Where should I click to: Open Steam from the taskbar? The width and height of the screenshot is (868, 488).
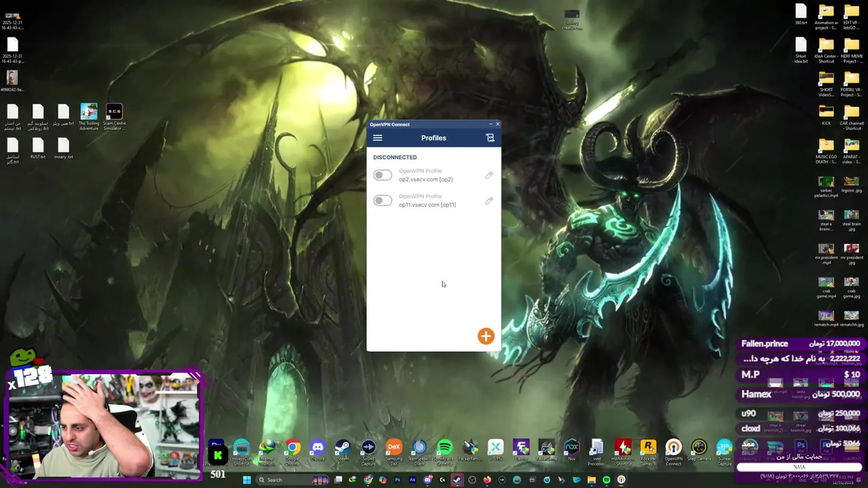point(457,480)
